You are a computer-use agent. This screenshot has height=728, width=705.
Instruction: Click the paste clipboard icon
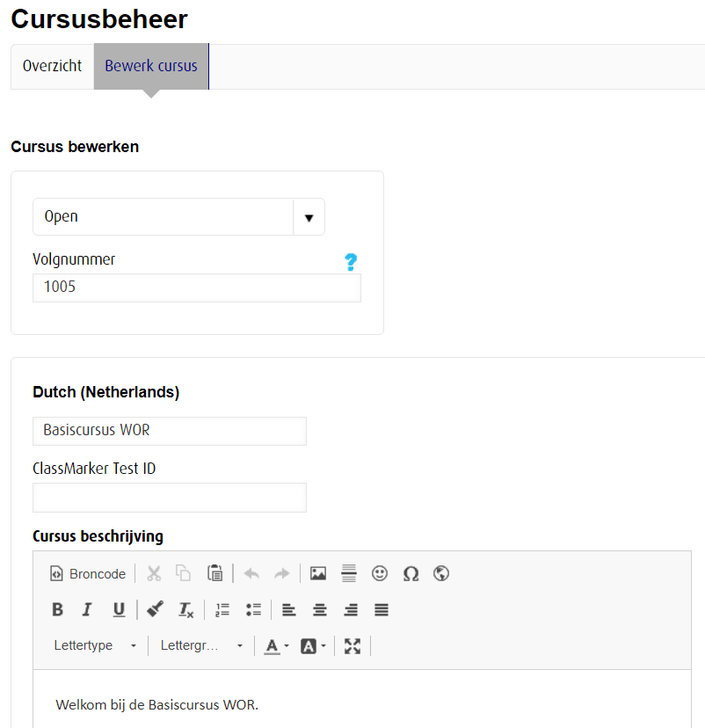click(x=214, y=574)
